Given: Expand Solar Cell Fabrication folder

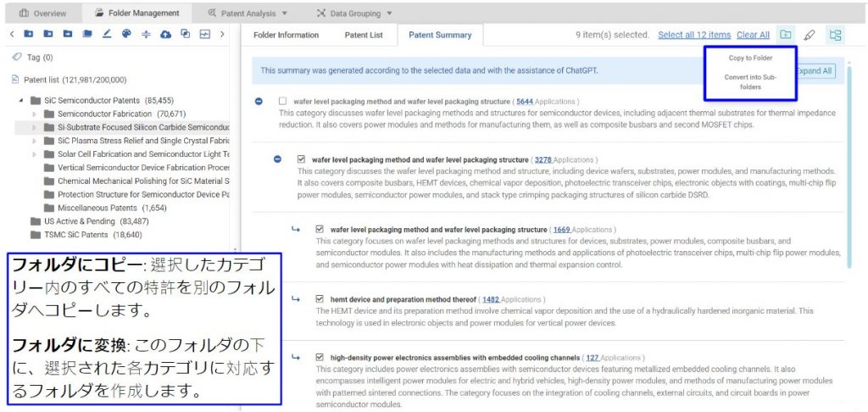Looking at the screenshot, I should coord(34,154).
